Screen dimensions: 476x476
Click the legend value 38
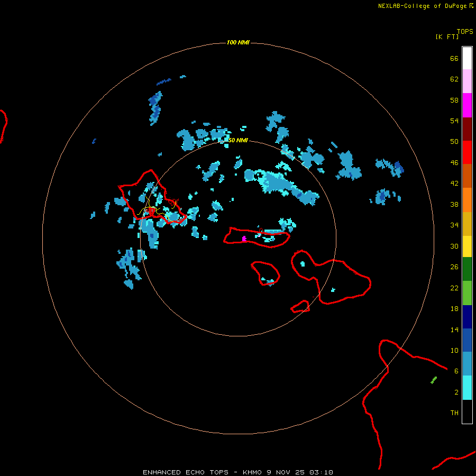click(454, 205)
